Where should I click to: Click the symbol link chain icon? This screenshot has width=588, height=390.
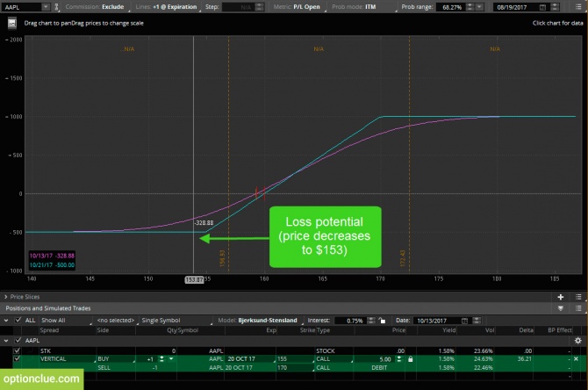point(56,7)
